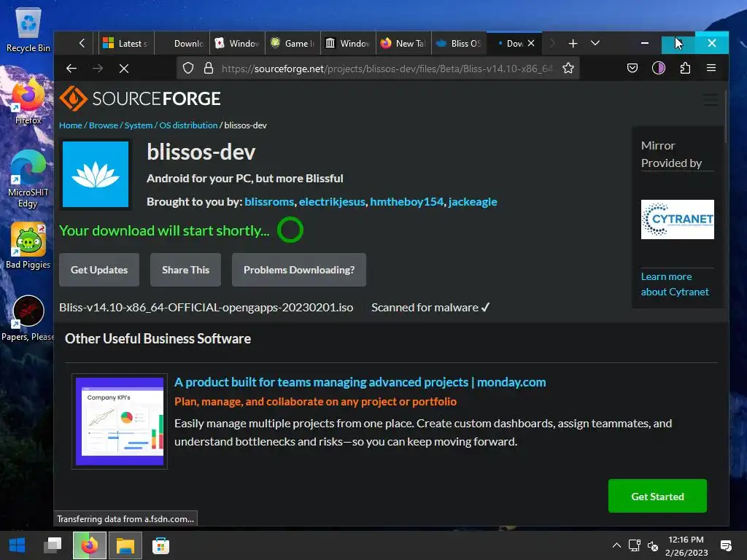Open File Explorer from the taskbar
Screen dimensions: 747x560
coord(125,545)
